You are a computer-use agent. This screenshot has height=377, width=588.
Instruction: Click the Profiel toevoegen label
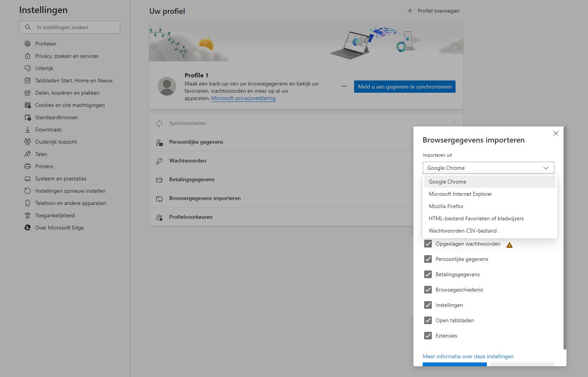pos(438,11)
